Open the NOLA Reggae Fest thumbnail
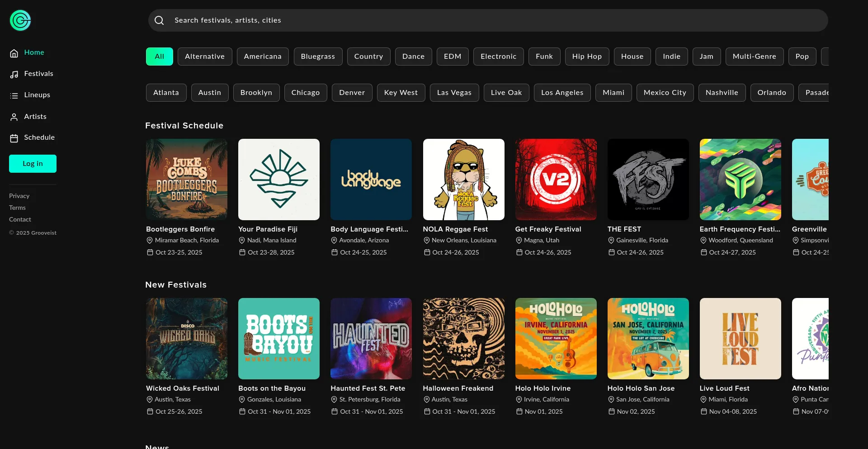Image resolution: width=868 pixels, height=449 pixels. pos(463,180)
